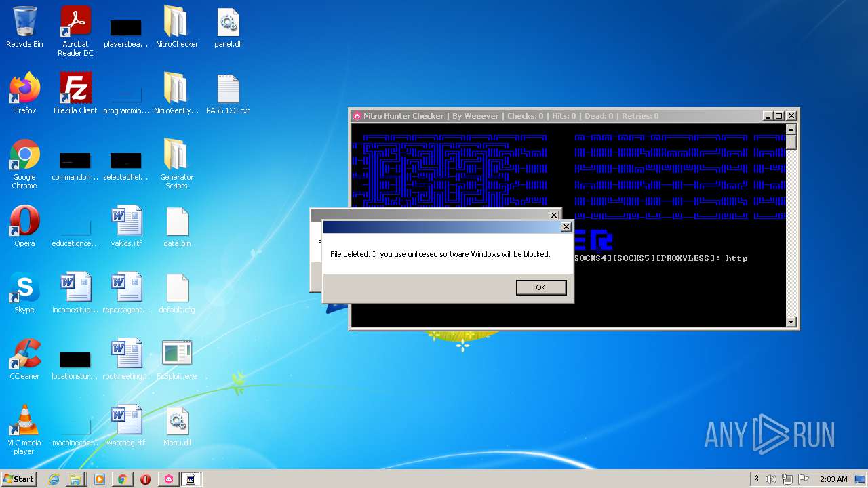Click the proxy type prompt line ending in http

coord(661,258)
